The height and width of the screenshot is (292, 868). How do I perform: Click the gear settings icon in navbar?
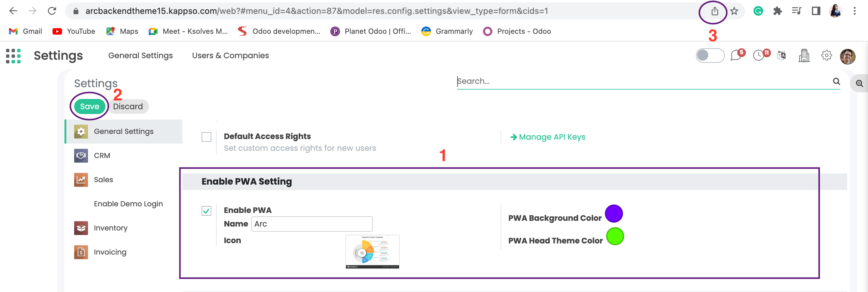tap(826, 56)
